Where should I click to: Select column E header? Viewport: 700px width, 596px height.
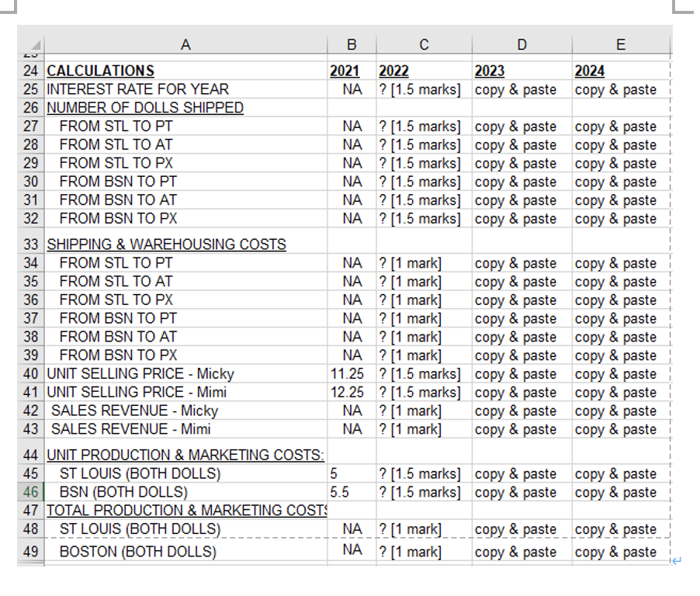(619, 44)
